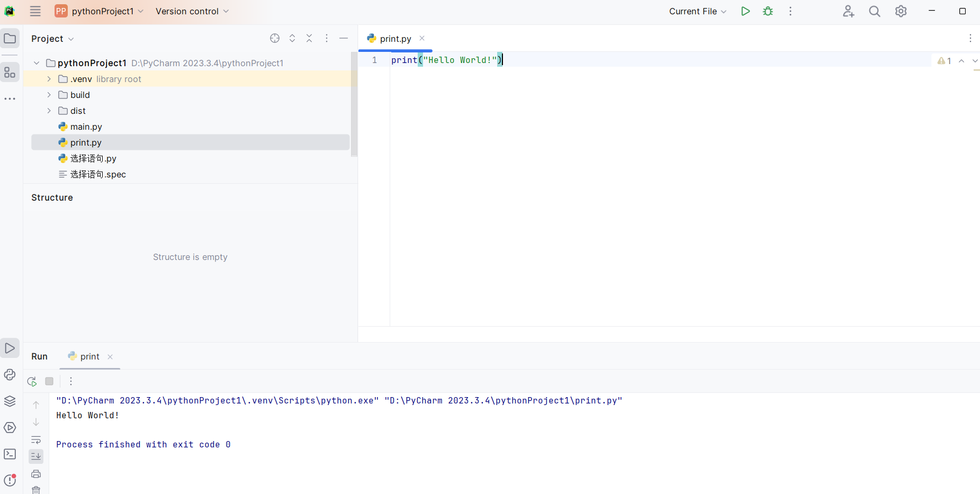Clear the run console with trash icon

pos(36,490)
